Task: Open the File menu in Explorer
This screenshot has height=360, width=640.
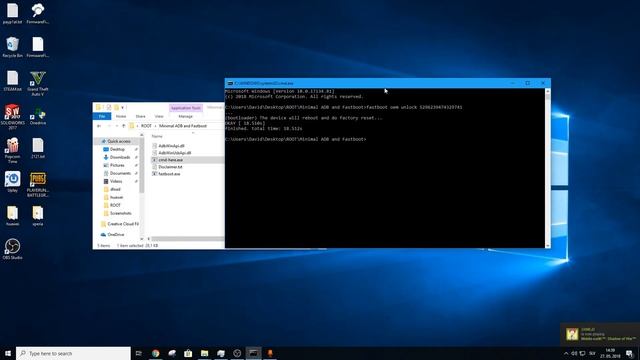Action: (x=102, y=116)
